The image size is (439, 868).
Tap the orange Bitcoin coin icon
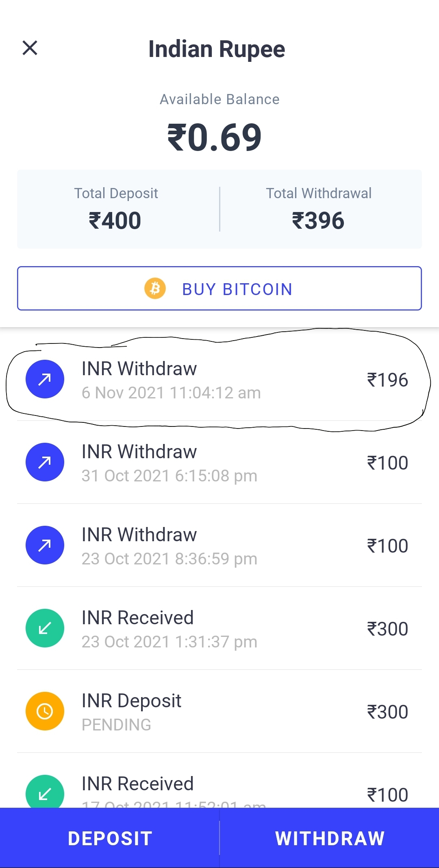pos(155,289)
